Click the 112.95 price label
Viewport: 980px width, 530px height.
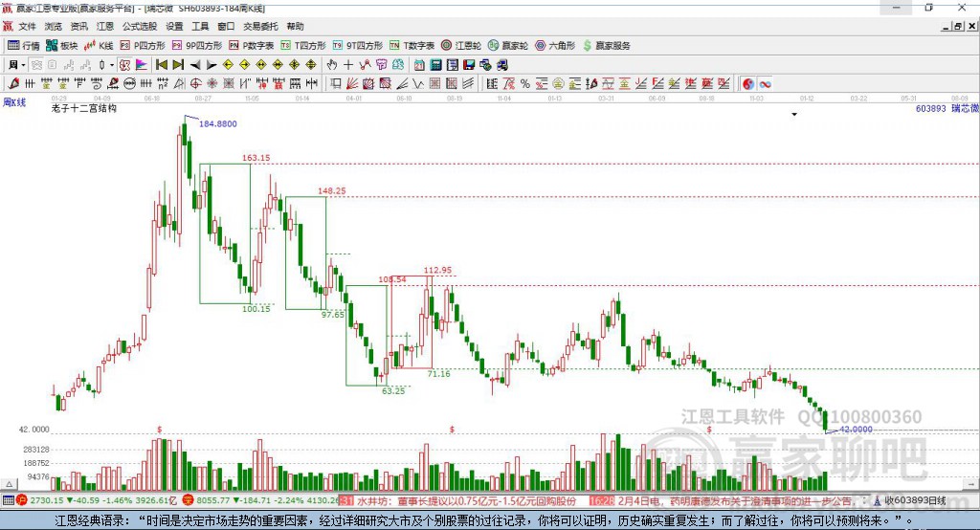(x=437, y=270)
